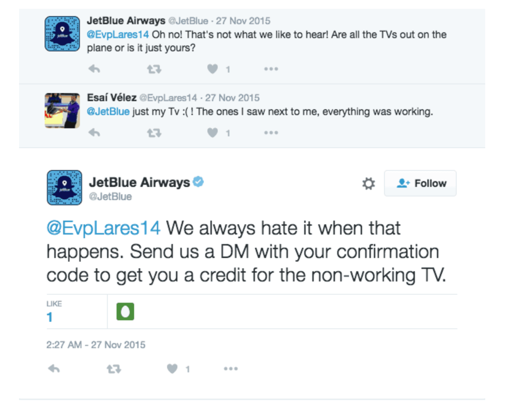Open more options on the main tweet
The width and height of the screenshot is (505, 420).
[x=231, y=369]
